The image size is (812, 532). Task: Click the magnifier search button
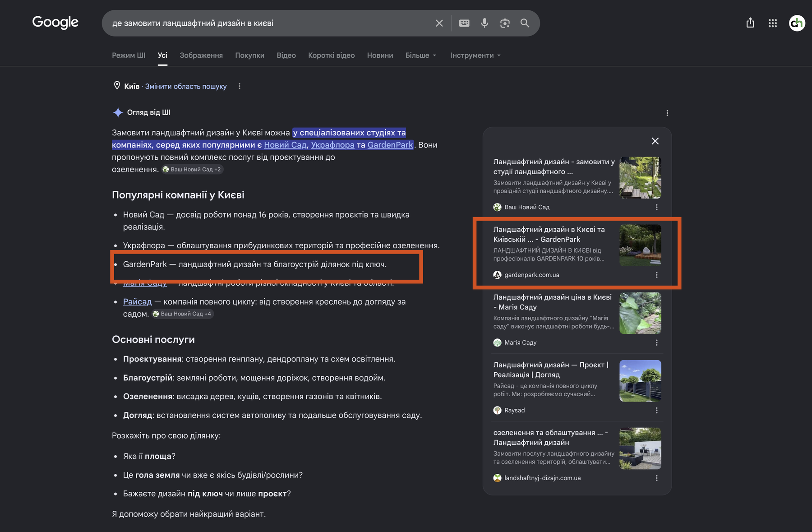[525, 23]
